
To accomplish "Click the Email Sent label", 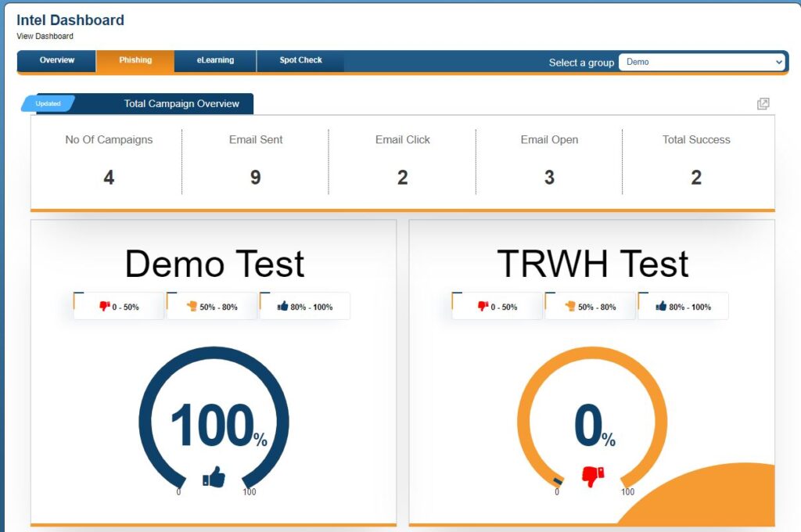I will tap(256, 139).
